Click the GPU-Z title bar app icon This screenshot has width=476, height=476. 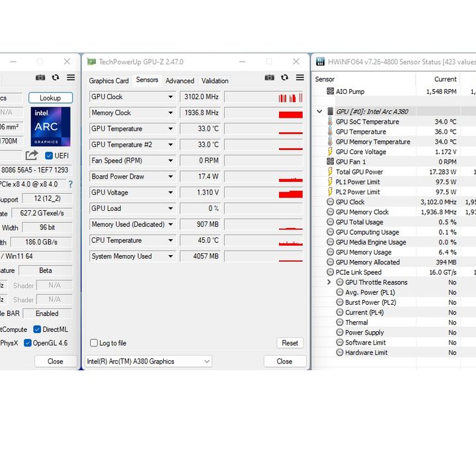pos(91,61)
